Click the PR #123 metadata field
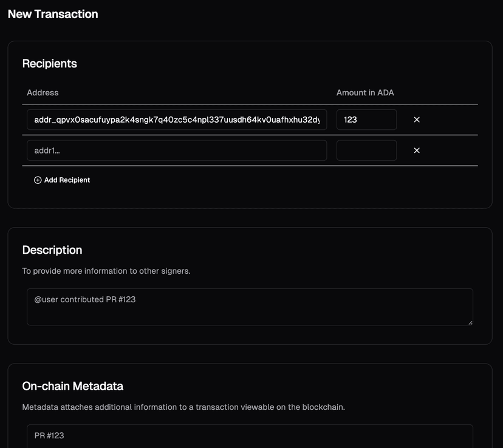The width and height of the screenshot is (503, 448). 249,436
